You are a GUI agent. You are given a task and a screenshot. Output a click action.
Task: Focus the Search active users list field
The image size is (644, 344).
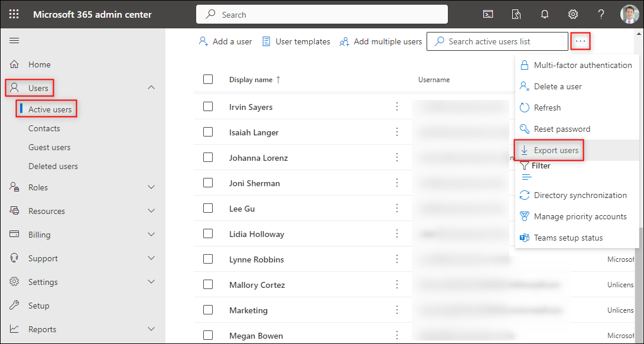(497, 41)
